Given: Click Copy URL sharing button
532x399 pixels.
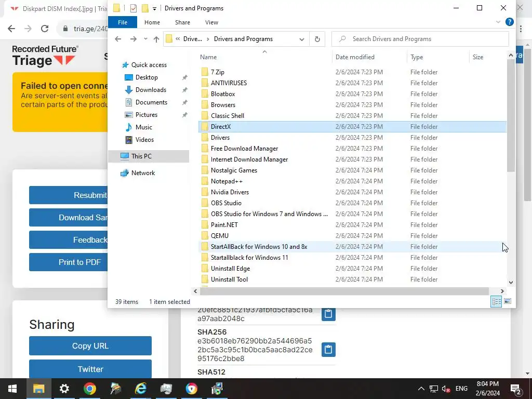Looking at the screenshot, I should [90, 345].
